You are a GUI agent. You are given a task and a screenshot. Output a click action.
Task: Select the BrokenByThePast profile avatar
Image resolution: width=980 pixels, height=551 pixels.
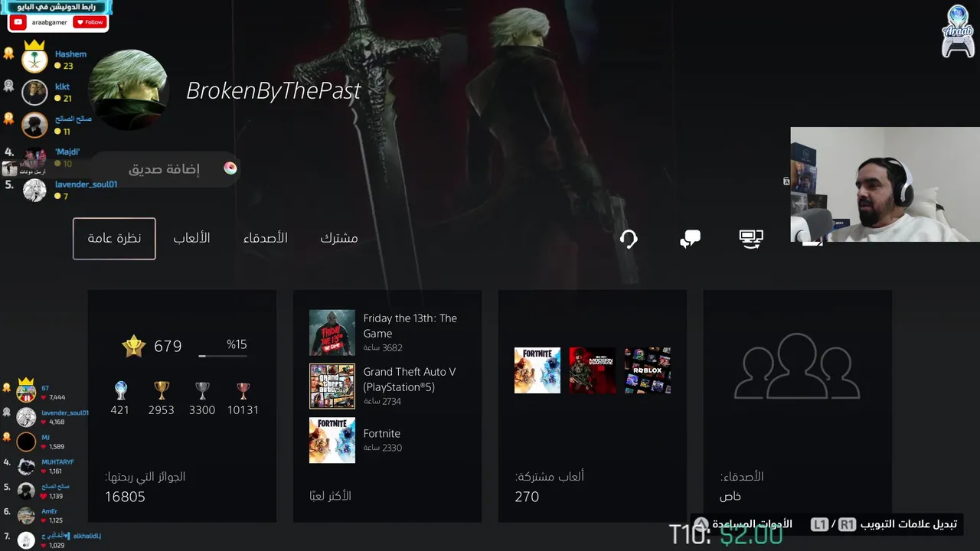[129, 90]
